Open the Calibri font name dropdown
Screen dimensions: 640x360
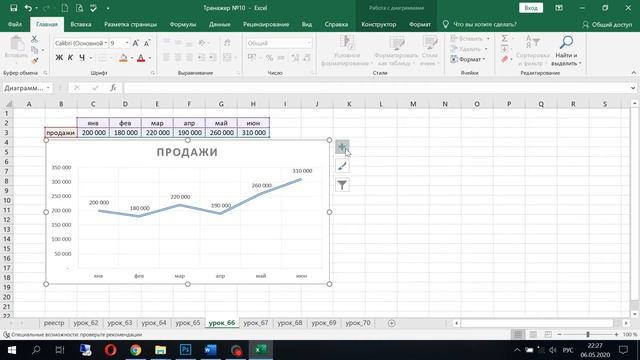coord(106,43)
